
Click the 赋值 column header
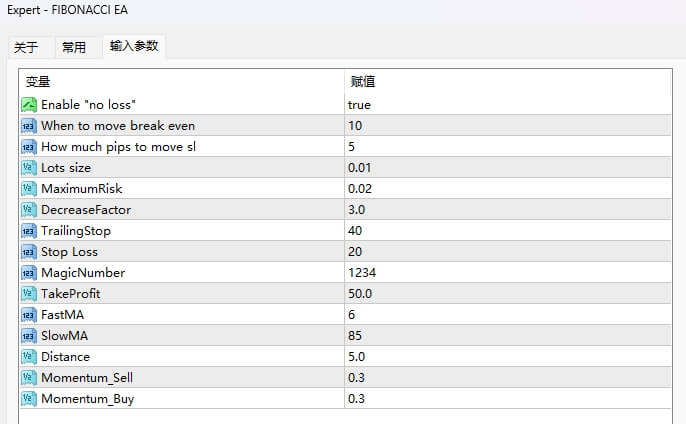click(362, 81)
